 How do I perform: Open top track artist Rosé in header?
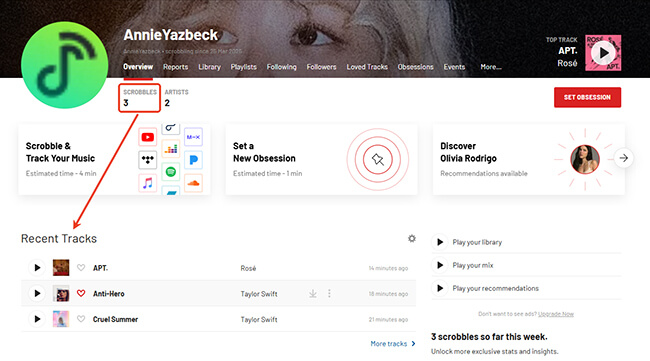(x=568, y=63)
